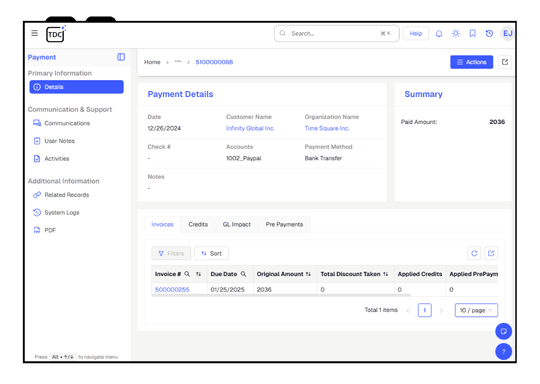This screenshot has width=540, height=384.
Task: Open bookmarks icon in header
Action: (x=472, y=33)
